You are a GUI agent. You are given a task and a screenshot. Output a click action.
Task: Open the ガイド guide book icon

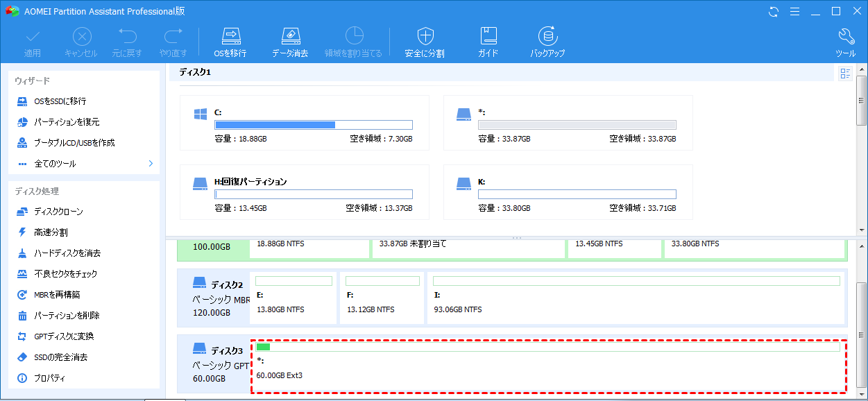[488, 42]
